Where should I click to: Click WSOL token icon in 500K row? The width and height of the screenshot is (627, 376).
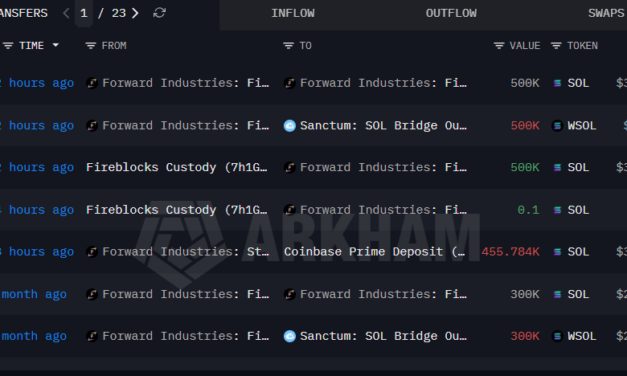(557, 126)
